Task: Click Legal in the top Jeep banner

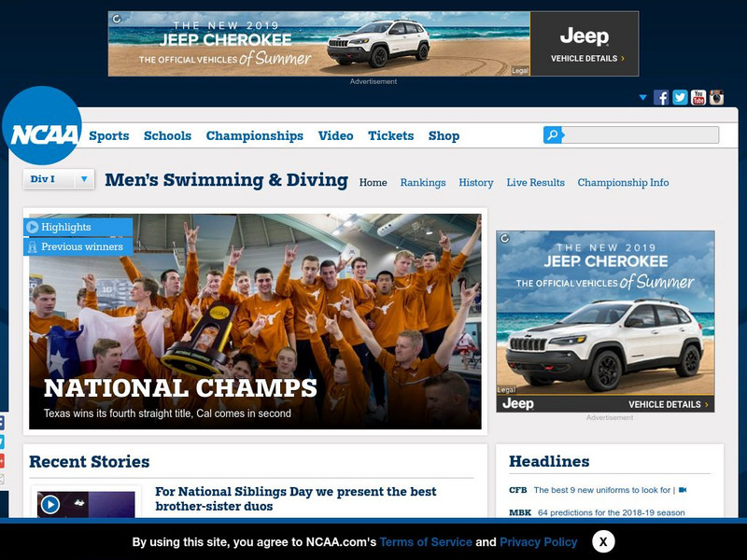Action: (520, 71)
